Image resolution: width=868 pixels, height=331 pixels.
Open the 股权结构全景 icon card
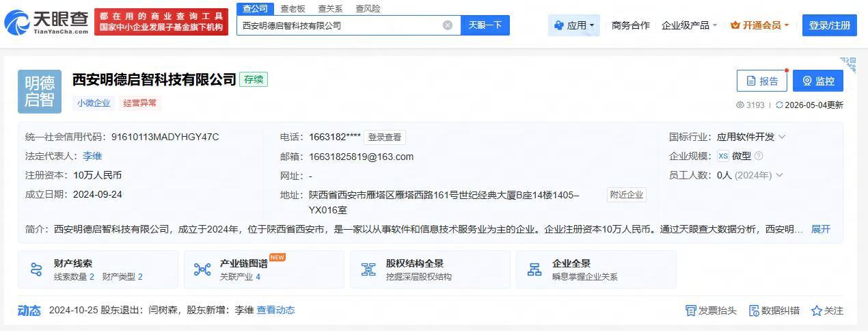pos(368,269)
